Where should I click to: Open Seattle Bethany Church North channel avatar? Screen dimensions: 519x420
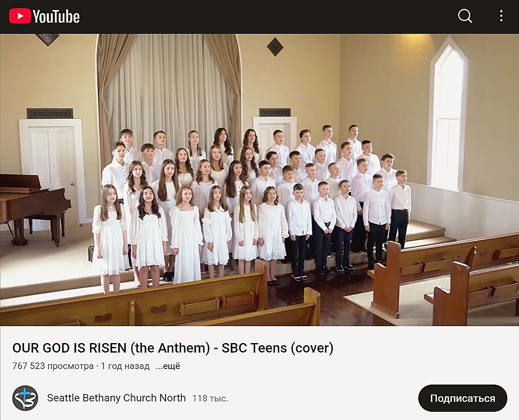[x=25, y=398]
